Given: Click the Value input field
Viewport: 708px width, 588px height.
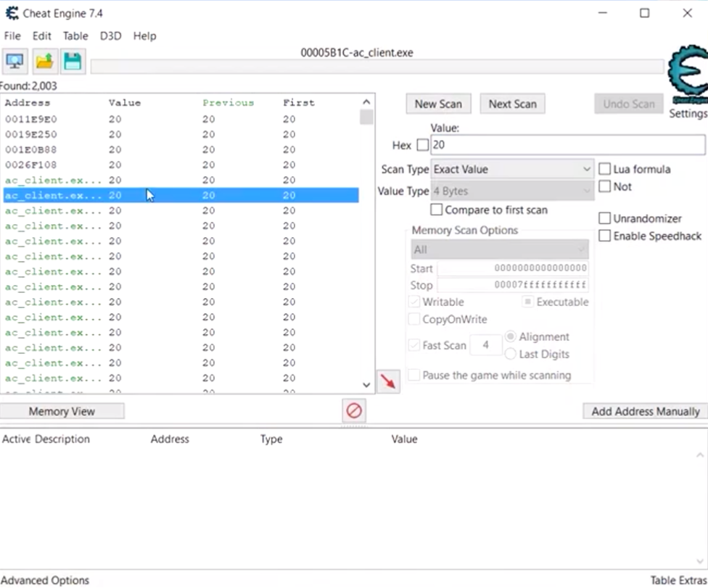Looking at the screenshot, I should point(566,145).
